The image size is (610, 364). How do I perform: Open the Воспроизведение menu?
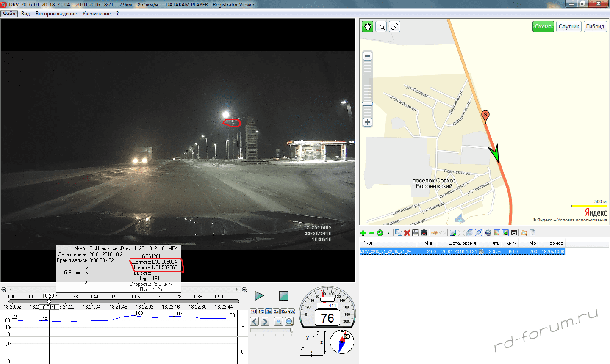click(56, 14)
